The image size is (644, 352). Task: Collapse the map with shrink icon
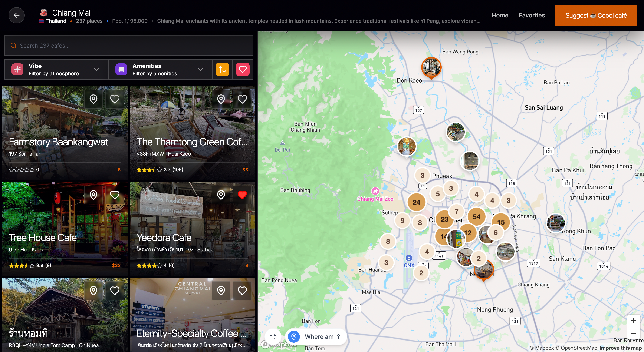(273, 336)
